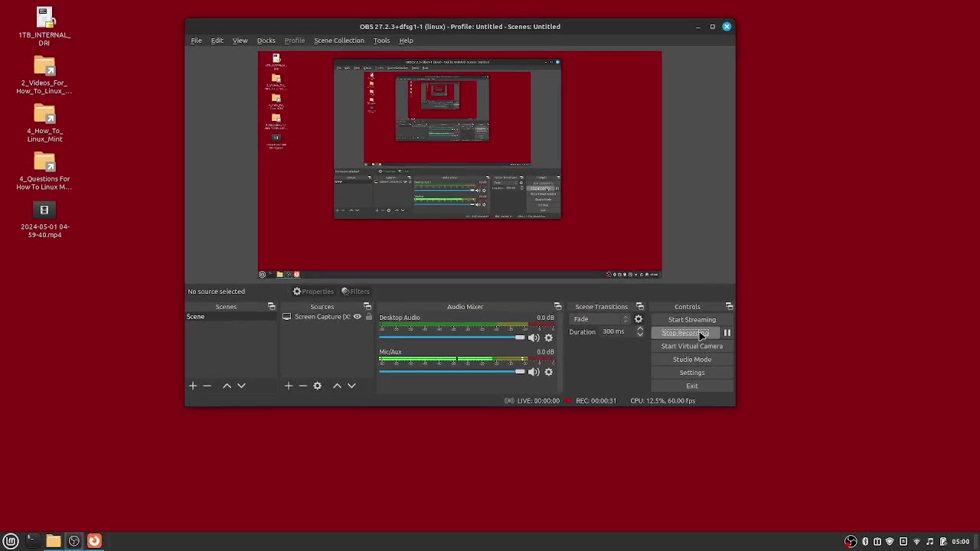Viewport: 980px width, 551px height.
Task: Remove the selected source with the minus icon
Action: point(302,386)
